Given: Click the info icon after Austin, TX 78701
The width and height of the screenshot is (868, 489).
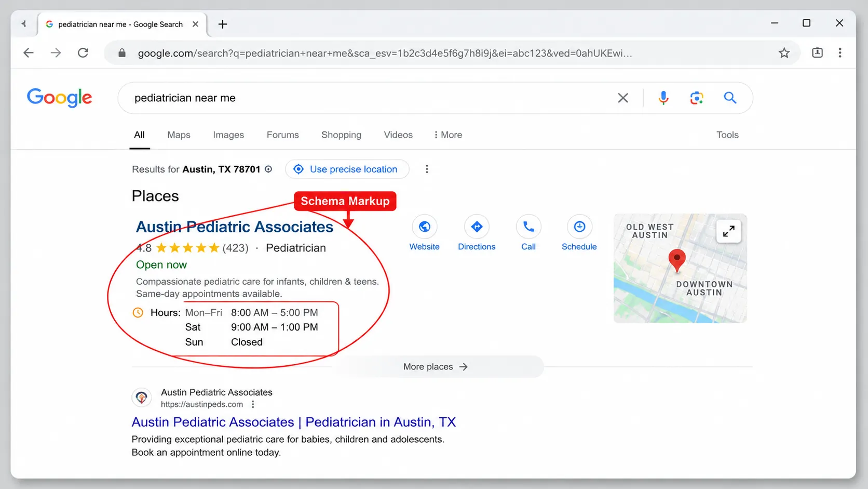Looking at the screenshot, I should [x=268, y=169].
